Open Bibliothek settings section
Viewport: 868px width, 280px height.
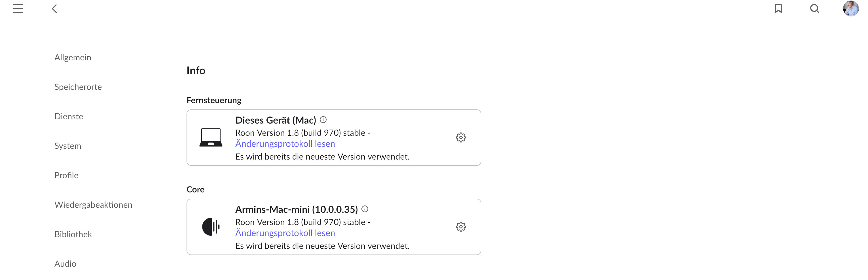point(73,234)
